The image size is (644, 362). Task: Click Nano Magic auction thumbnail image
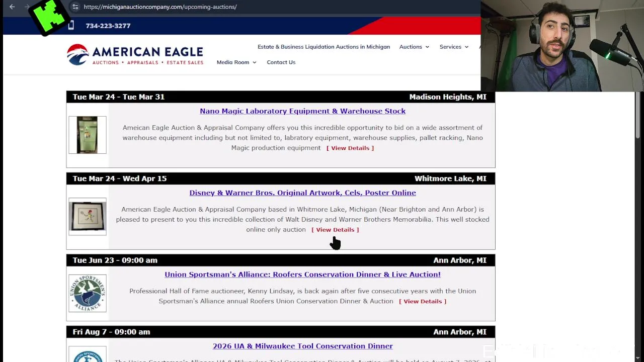tap(88, 135)
